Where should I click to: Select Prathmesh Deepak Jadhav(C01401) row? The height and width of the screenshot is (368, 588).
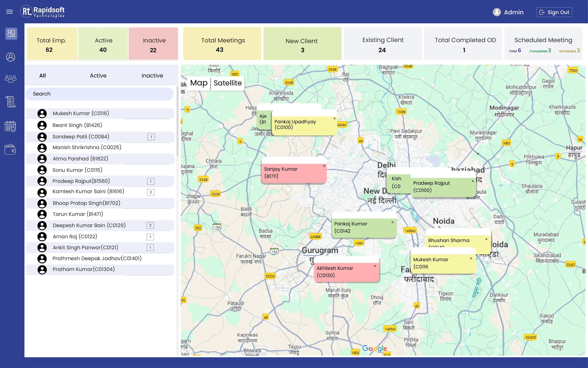click(100, 258)
